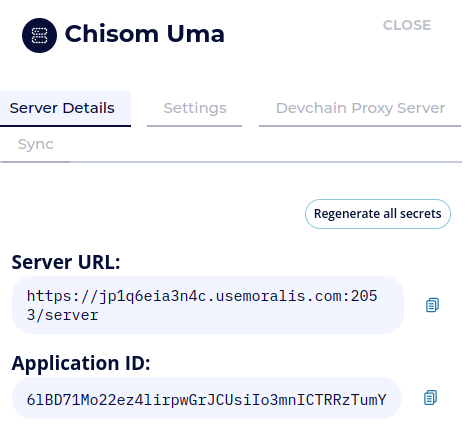This screenshot has width=468, height=438.
Task: Close the server details panel
Action: pyautogui.click(x=407, y=25)
